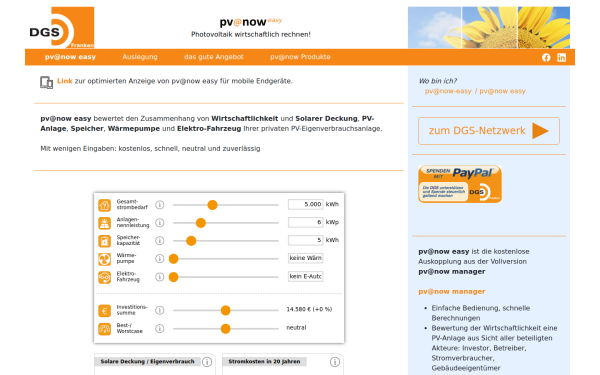Show info for Elektro-Fahrzeug

[x=160, y=277]
